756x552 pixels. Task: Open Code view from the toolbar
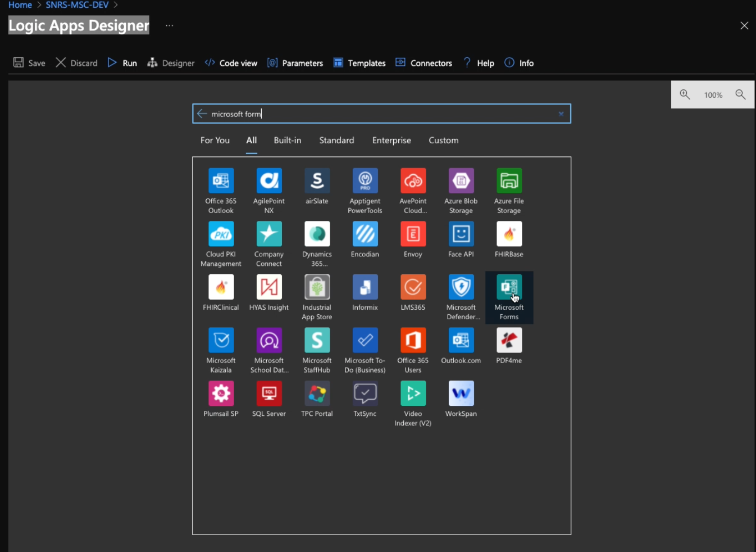click(x=231, y=62)
